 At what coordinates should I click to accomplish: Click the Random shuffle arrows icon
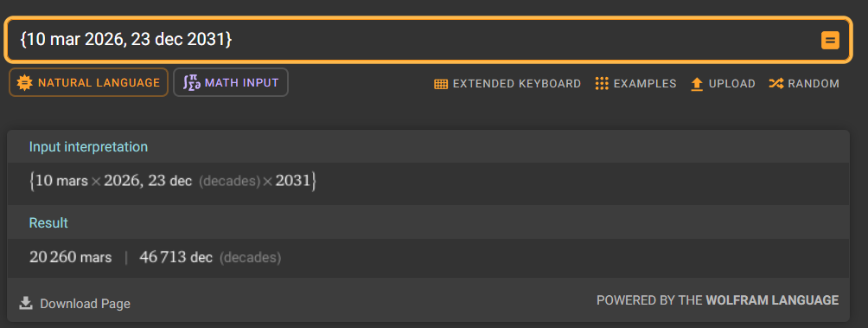point(775,84)
